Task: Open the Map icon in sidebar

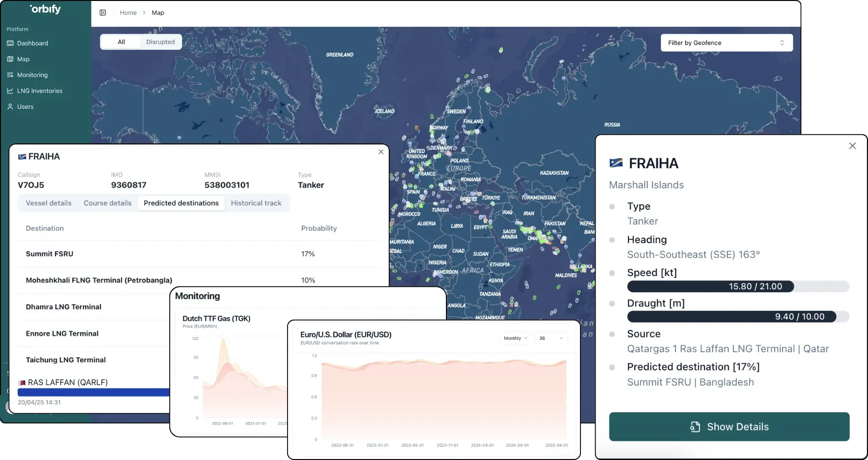Action: pos(10,59)
